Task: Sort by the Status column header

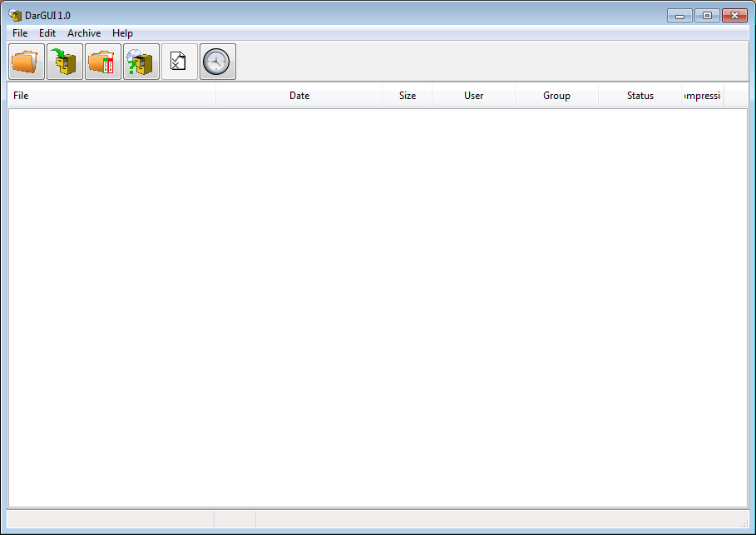Action: point(640,96)
